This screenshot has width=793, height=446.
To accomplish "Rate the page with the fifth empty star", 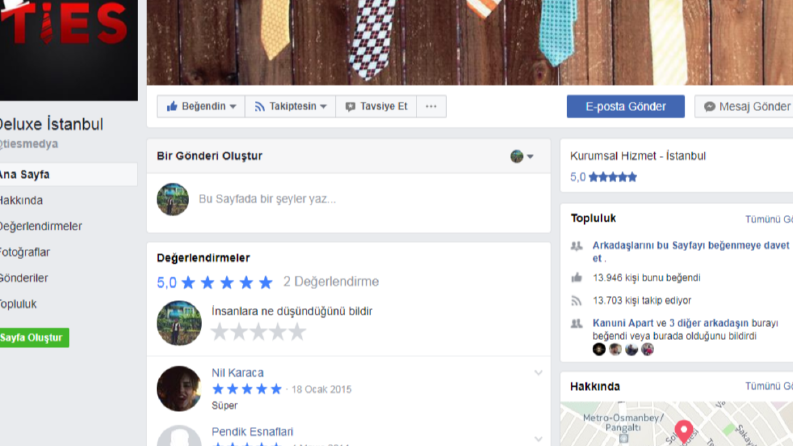I will pyautogui.click(x=297, y=332).
